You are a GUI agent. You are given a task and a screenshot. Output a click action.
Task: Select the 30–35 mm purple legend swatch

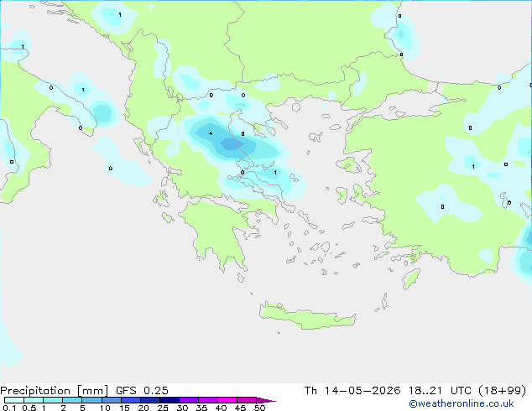click(188, 400)
